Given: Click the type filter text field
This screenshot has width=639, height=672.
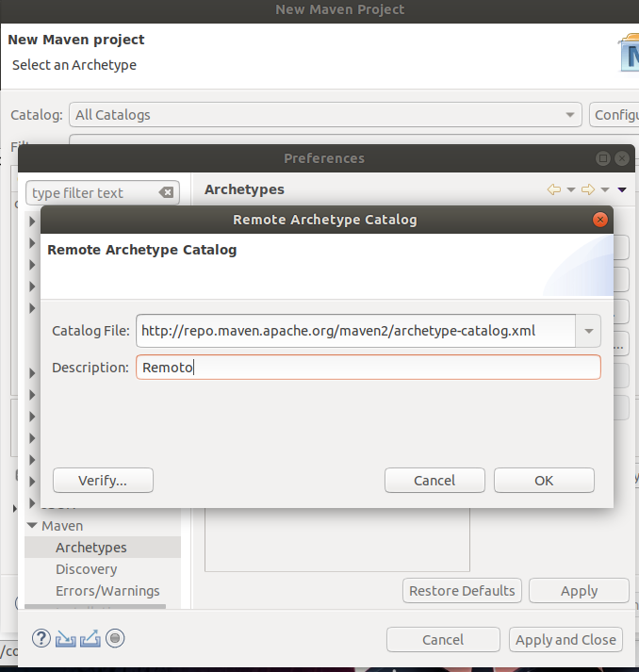Looking at the screenshot, I should pyautogui.click(x=93, y=193).
